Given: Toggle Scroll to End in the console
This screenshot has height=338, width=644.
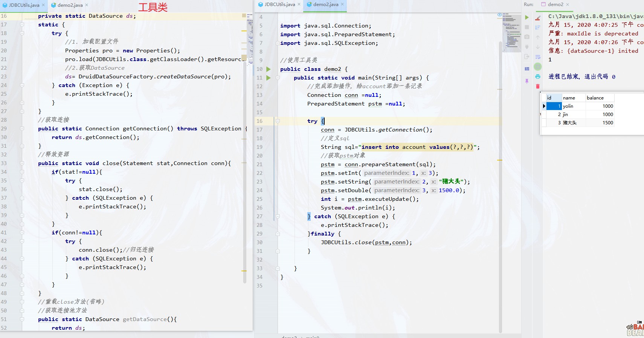Looking at the screenshot, I should coord(538,67).
